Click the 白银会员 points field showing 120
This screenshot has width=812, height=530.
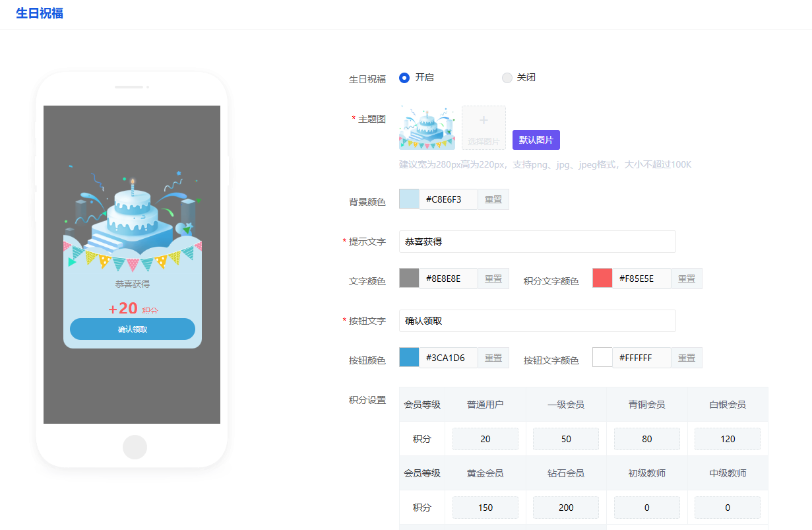(x=728, y=439)
